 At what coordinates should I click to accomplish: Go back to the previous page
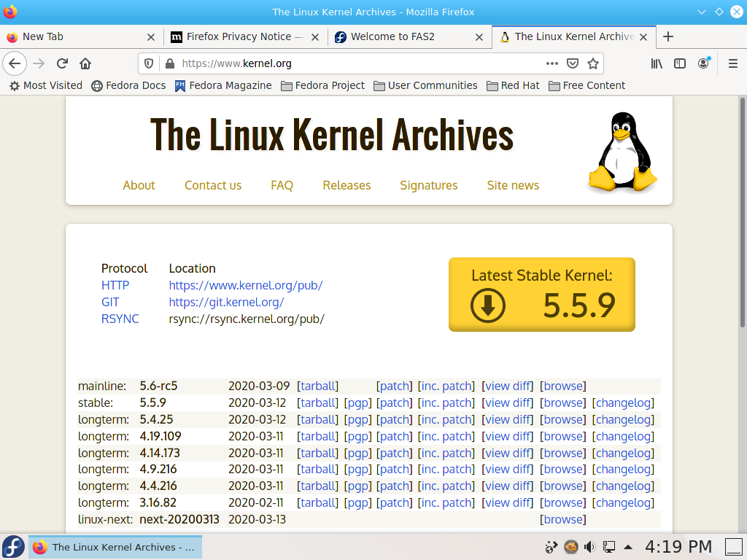(15, 63)
